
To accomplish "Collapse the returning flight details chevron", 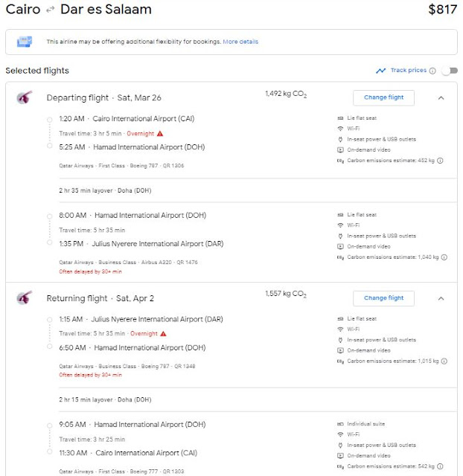I will 439,298.
